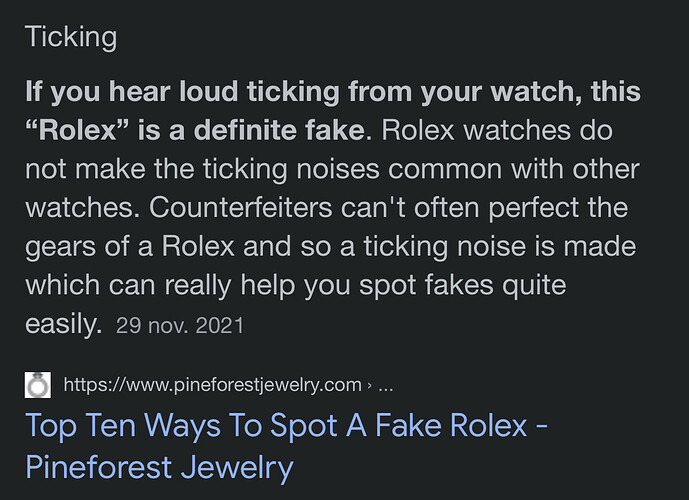
Task: Open the pineforestjewelry.com URL
Action: coord(212,385)
